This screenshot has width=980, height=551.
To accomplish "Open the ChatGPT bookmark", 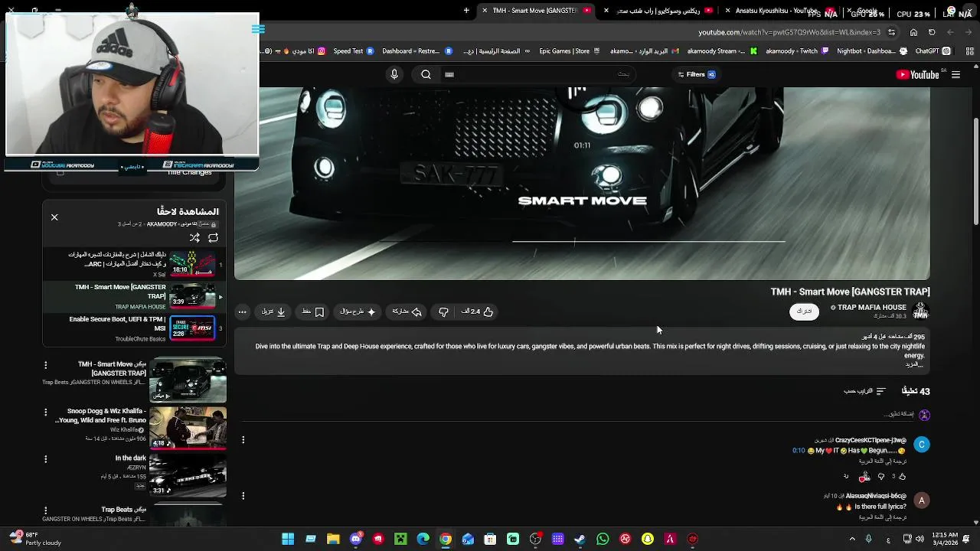I will [933, 51].
